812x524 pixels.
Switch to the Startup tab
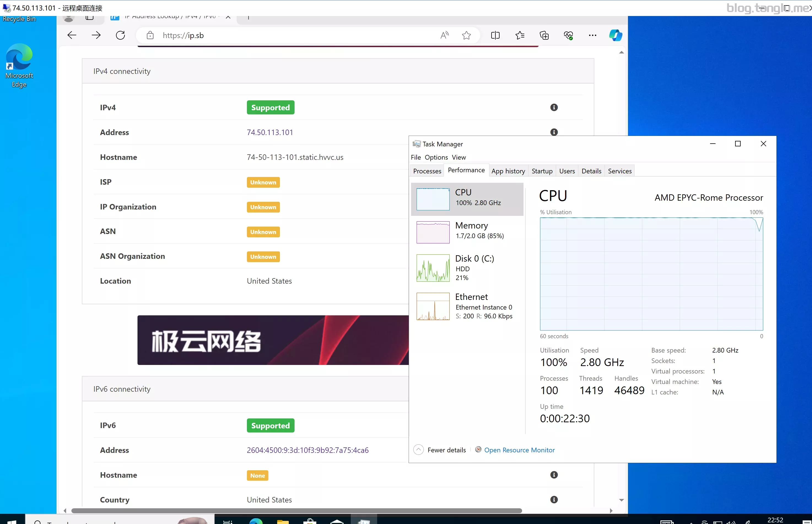(542, 171)
